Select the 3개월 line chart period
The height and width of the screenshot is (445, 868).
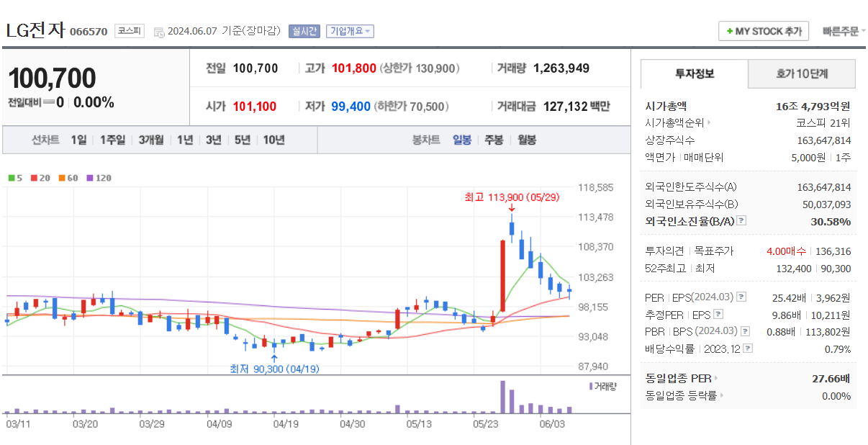click(151, 140)
